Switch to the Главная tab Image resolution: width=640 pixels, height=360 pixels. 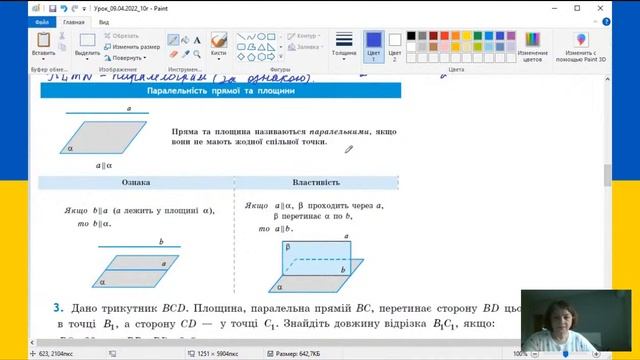pyautogui.click(x=74, y=22)
